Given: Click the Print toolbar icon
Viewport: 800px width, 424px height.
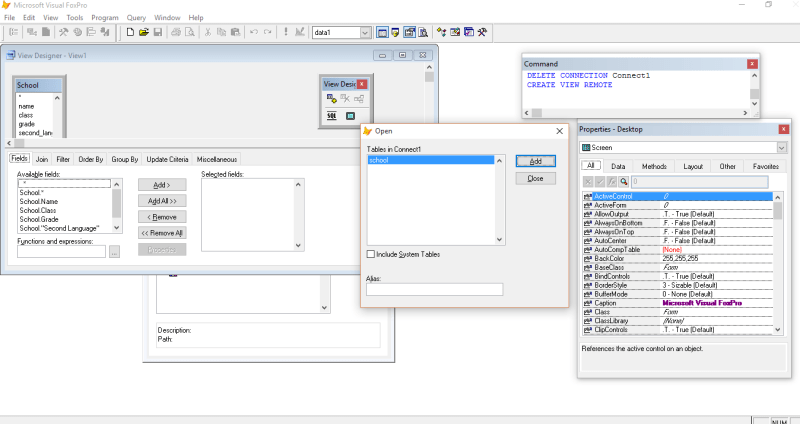Looking at the screenshot, I should click(x=176, y=32).
